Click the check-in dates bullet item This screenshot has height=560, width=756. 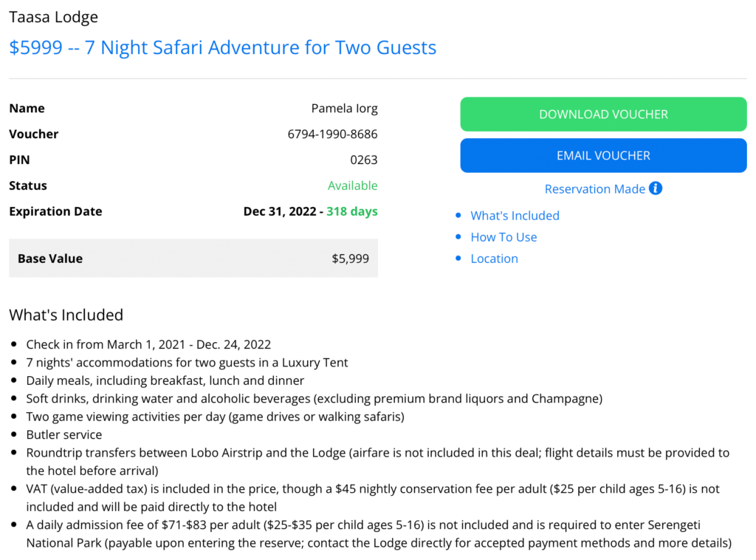coord(148,344)
